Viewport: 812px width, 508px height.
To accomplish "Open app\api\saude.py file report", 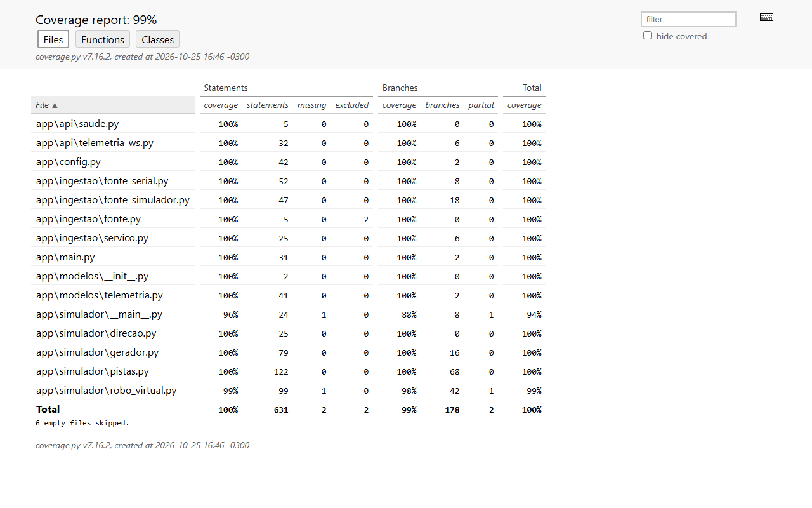I will point(77,124).
